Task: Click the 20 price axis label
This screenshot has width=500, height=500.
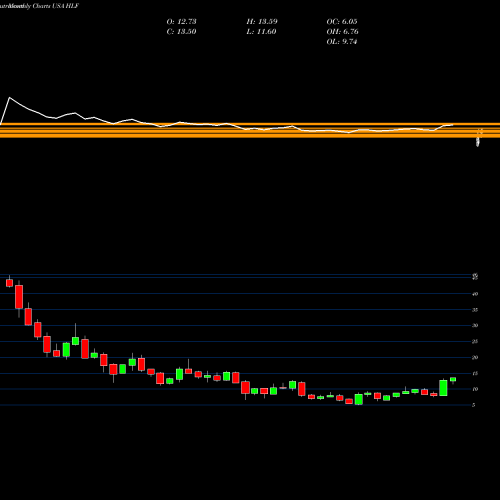Action: coord(475,358)
